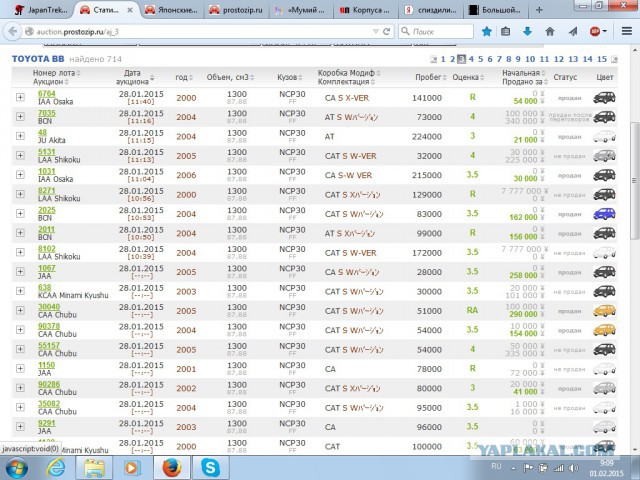The image size is (640, 480).
Task: Click orange car icon for lot 30040
Action: point(604,311)
